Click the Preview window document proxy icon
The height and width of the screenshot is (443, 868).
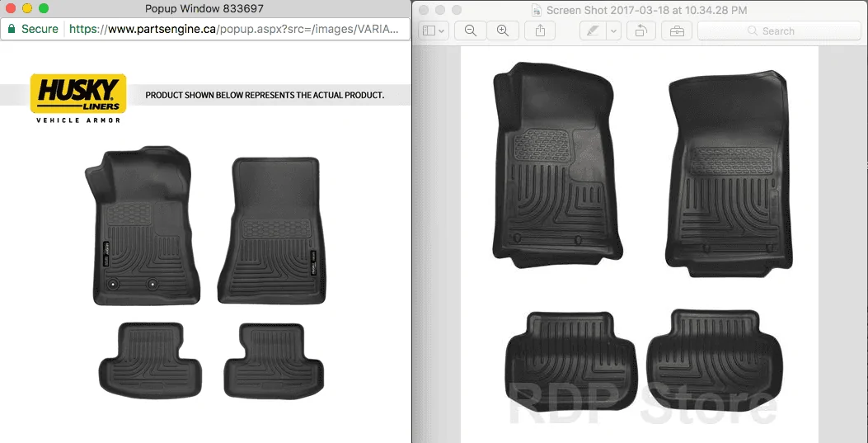click(537, 10)
